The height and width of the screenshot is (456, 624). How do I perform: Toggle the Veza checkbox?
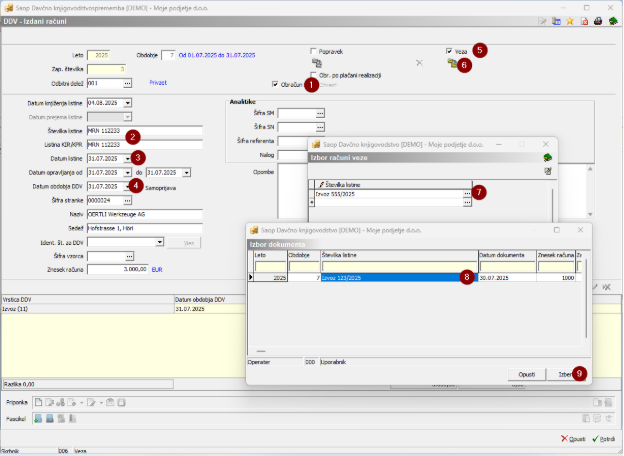tap(449, 51)
